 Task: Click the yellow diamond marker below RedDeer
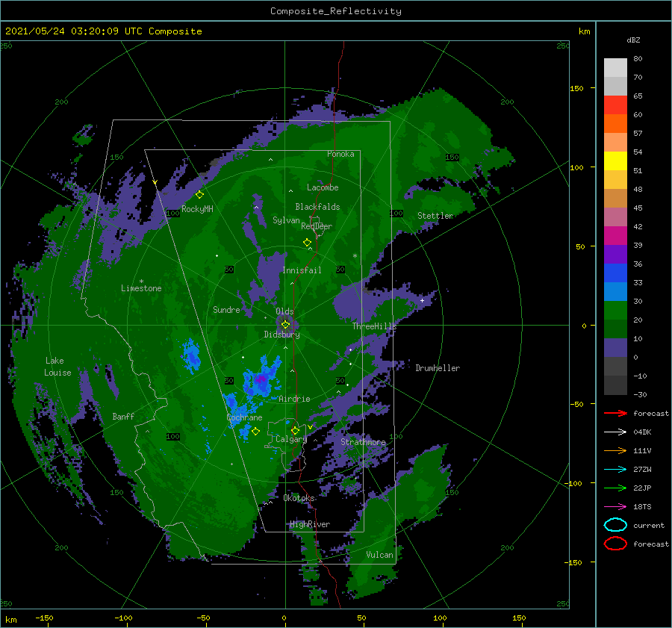pos(307,243)
